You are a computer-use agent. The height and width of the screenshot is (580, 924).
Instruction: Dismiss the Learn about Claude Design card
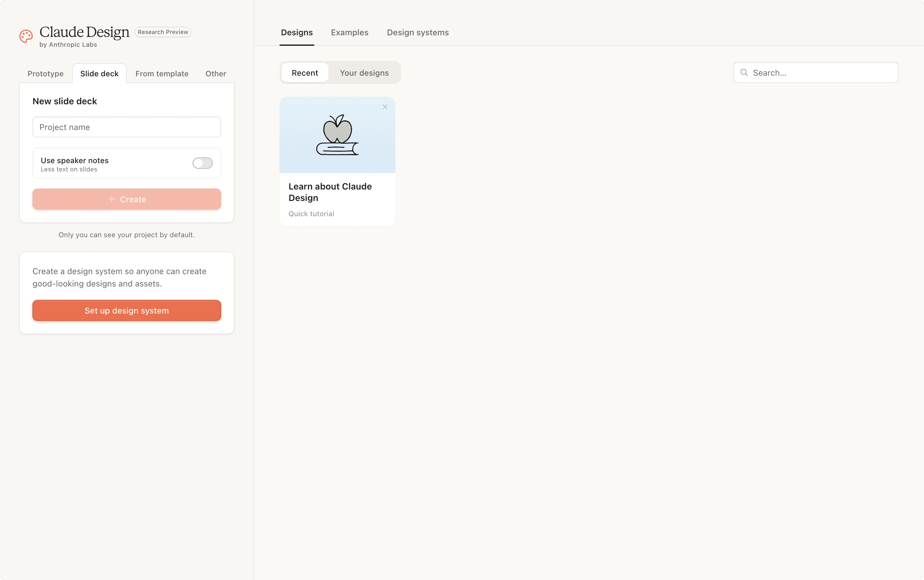click(x=385, y=107)
